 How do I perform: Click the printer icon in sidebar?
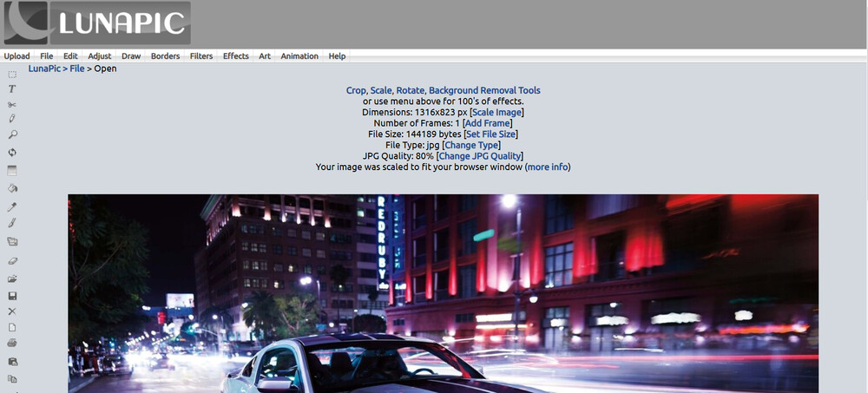pyautogui.click(x=12, y=344)
